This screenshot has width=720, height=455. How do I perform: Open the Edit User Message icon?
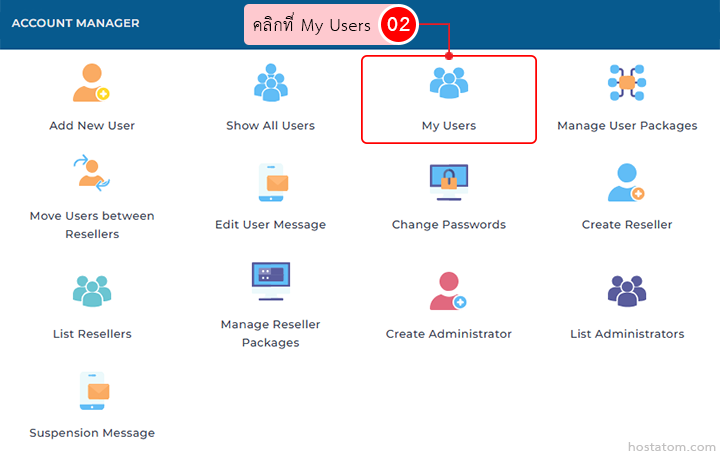[270, 183]
